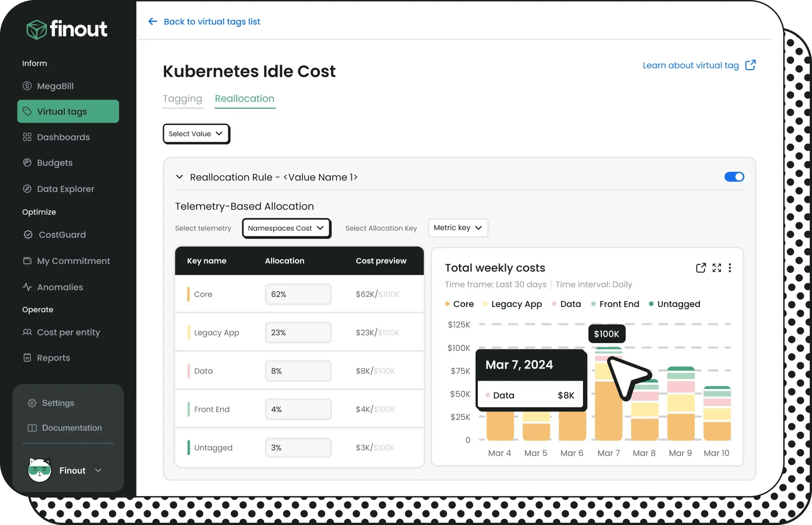Click the MegaBill dollar icon
The image size is (812, 525).
click(27, 86)
